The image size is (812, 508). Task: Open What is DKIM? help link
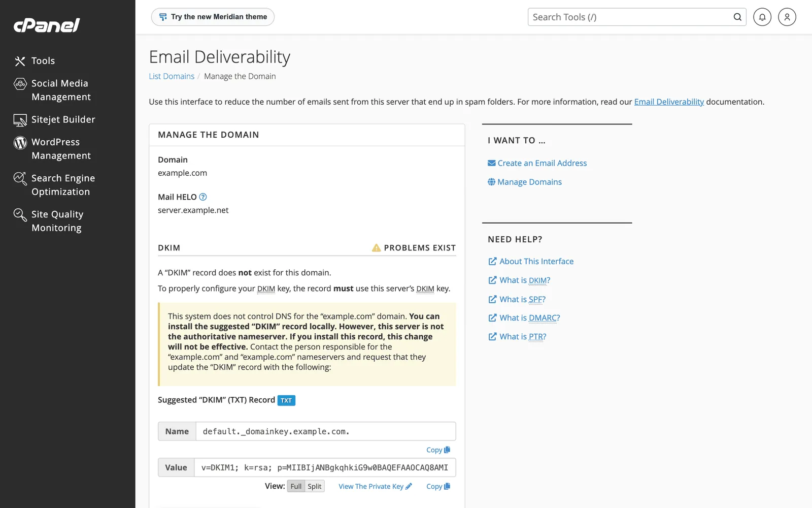click(519, 280)
